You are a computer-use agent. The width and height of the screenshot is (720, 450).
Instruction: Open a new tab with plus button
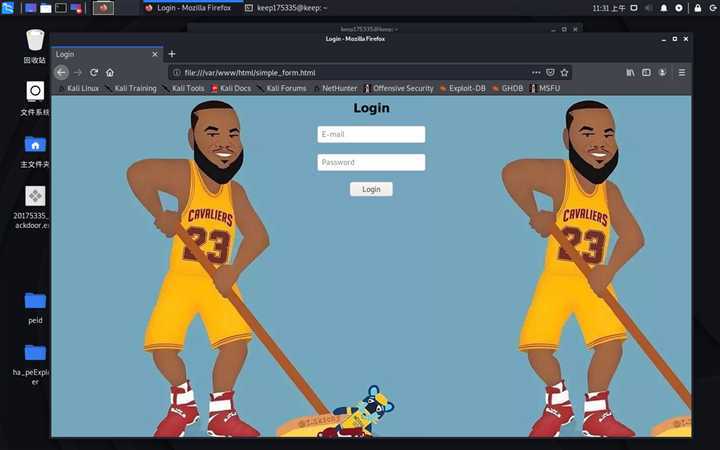tap(172, 54)
